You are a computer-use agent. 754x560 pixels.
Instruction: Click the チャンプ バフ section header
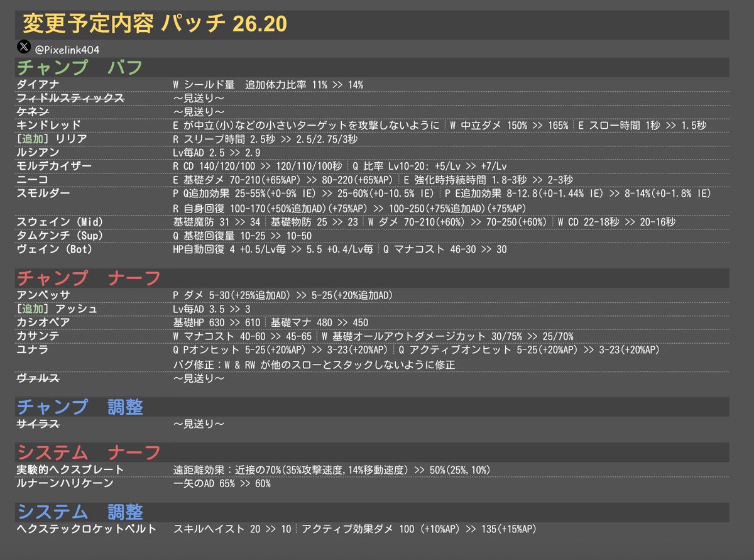click(x=80, y=67)
